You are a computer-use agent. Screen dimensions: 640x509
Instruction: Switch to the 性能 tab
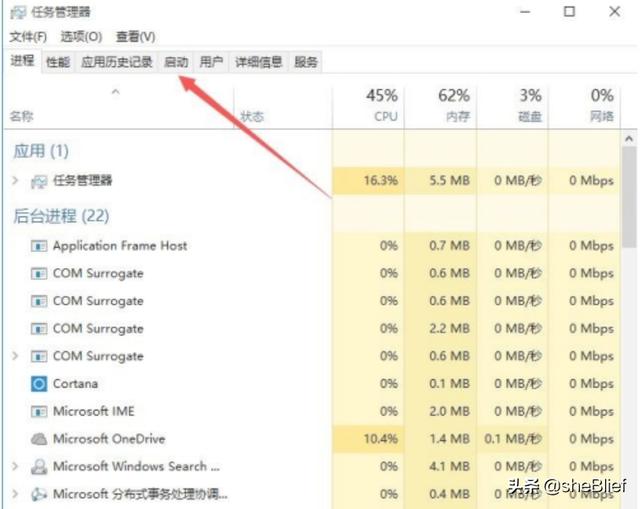pyautogui.click(x=58, y=62)
